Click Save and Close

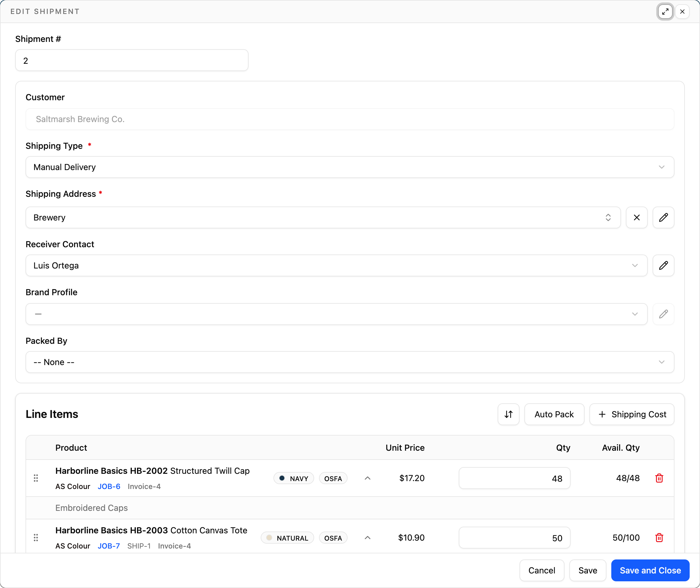point(650,570)
